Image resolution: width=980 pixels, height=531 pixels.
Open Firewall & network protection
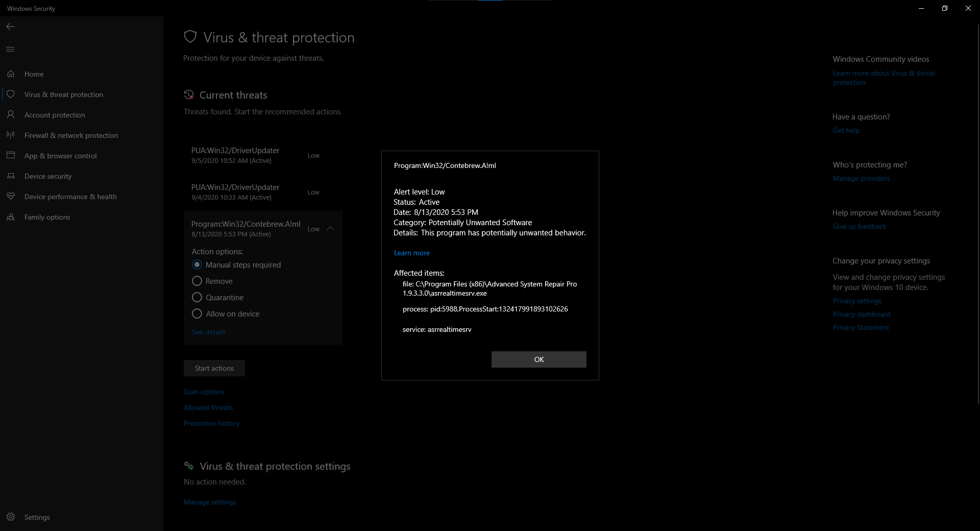[82, 135]
